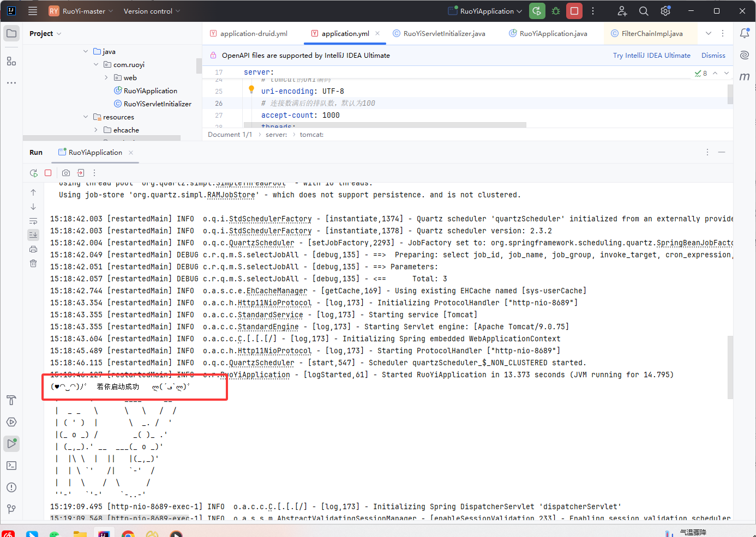Open the Services tool window
Viewport: 756px width, 537px height.
(11, 422)
